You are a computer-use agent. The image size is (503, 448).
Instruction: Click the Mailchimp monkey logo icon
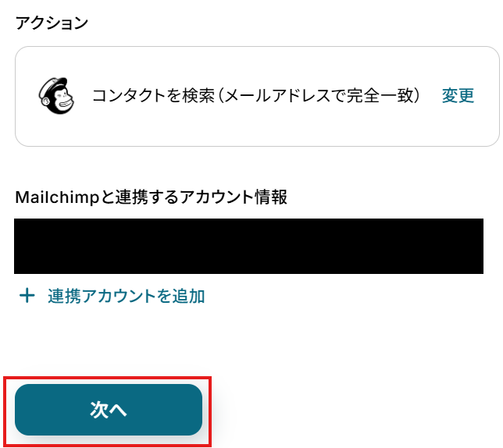(56, 96)
